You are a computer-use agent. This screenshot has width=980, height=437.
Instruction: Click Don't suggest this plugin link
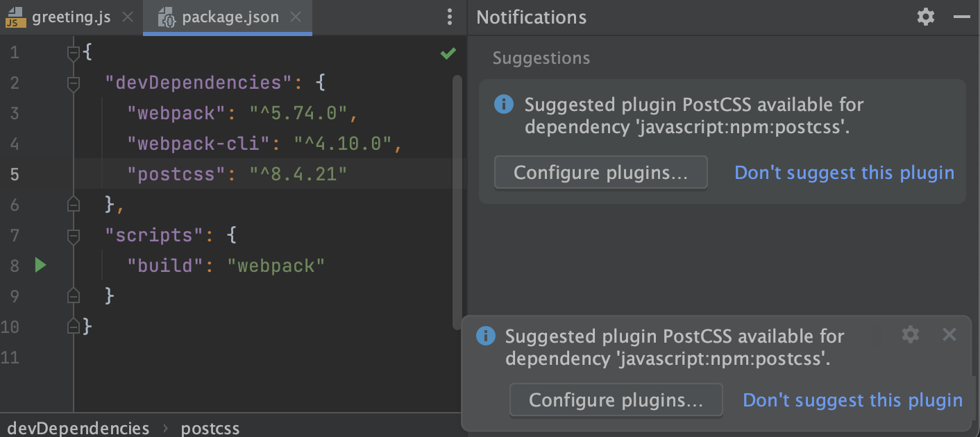pyautogui.click(x=844, y=172)
